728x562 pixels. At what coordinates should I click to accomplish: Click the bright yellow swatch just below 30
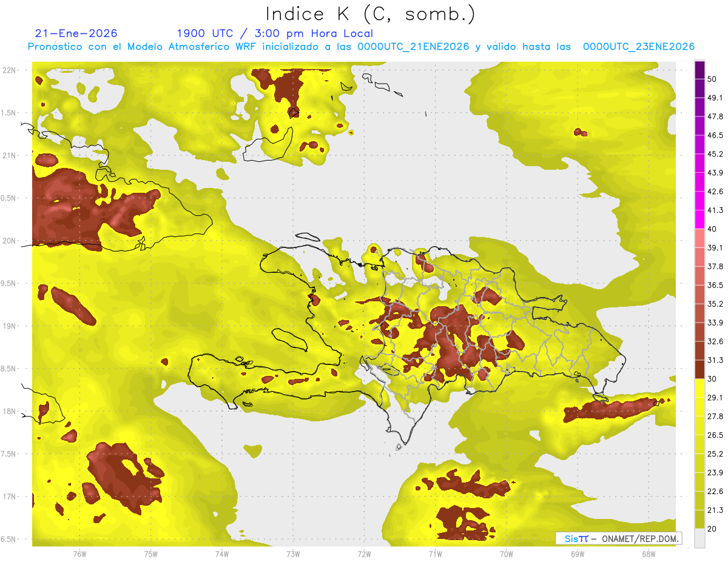pos(699,388)
